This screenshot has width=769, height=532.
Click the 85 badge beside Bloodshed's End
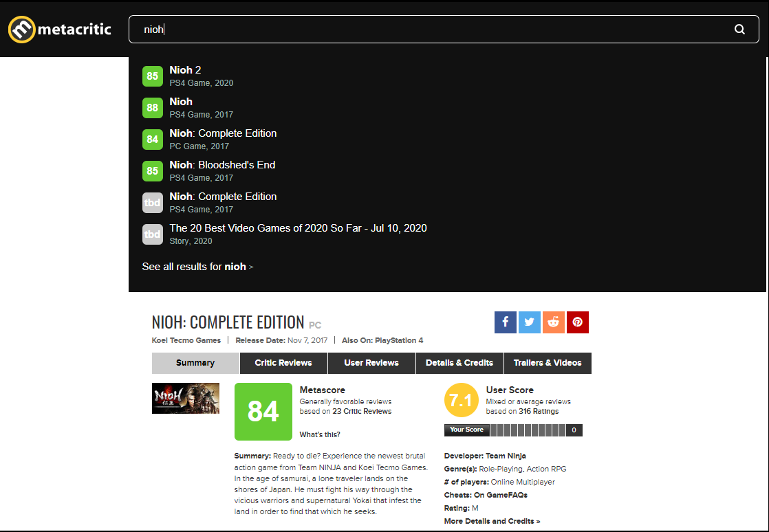click(x=153, y=171)
